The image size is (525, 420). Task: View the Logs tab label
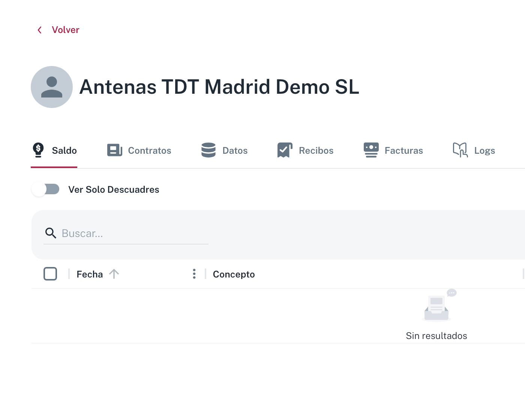(x=484, y=150)
